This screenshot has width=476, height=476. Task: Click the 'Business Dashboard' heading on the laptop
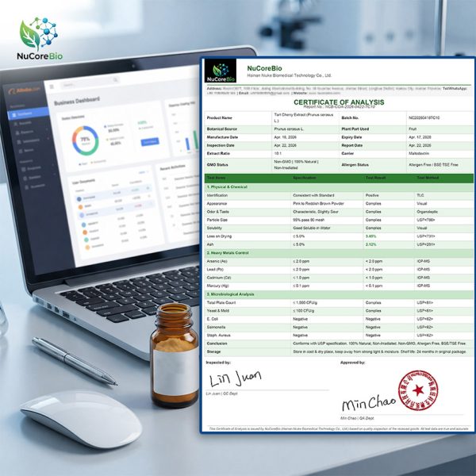77,101
